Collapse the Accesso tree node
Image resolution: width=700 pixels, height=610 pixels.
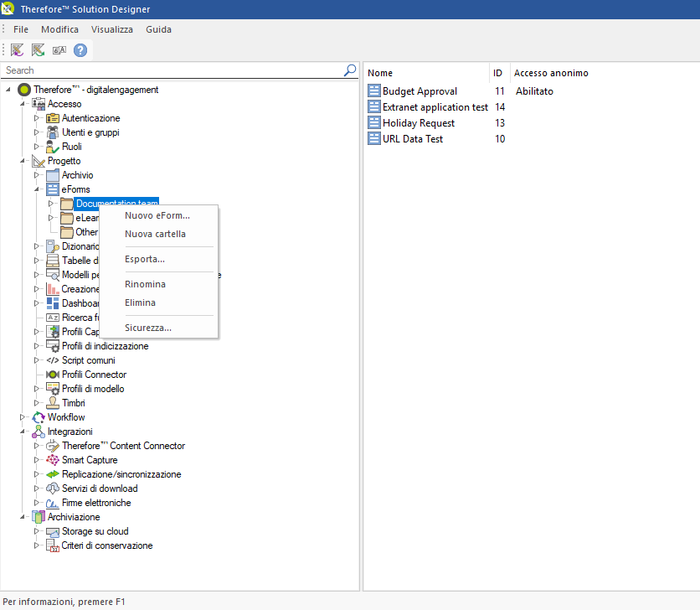(x=23, y=104)
